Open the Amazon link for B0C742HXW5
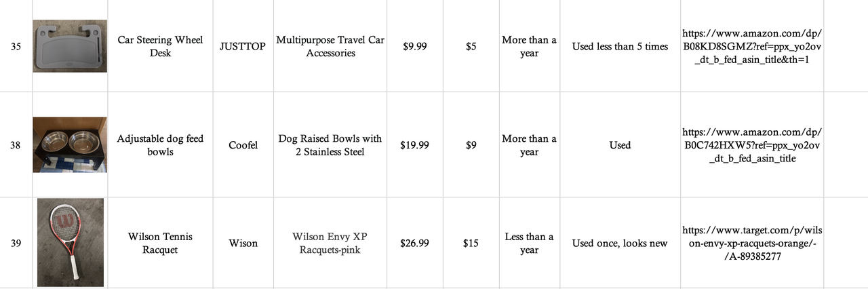Image resolution: width=868 pixels, height=289 pixels. 752,145
